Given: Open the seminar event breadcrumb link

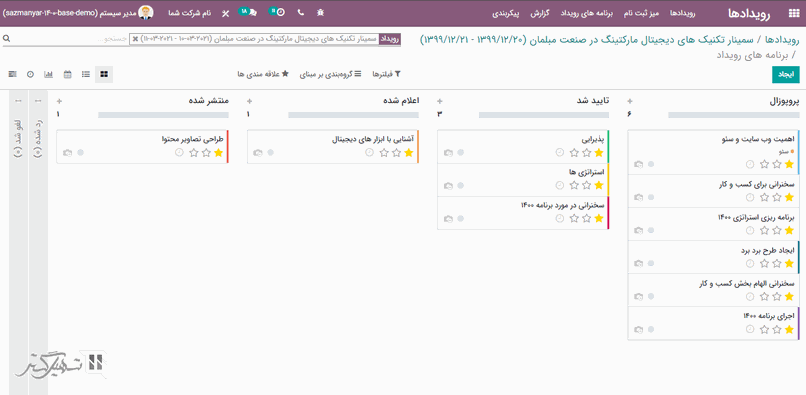Looking at the screenshot, I should coord(588,40).
